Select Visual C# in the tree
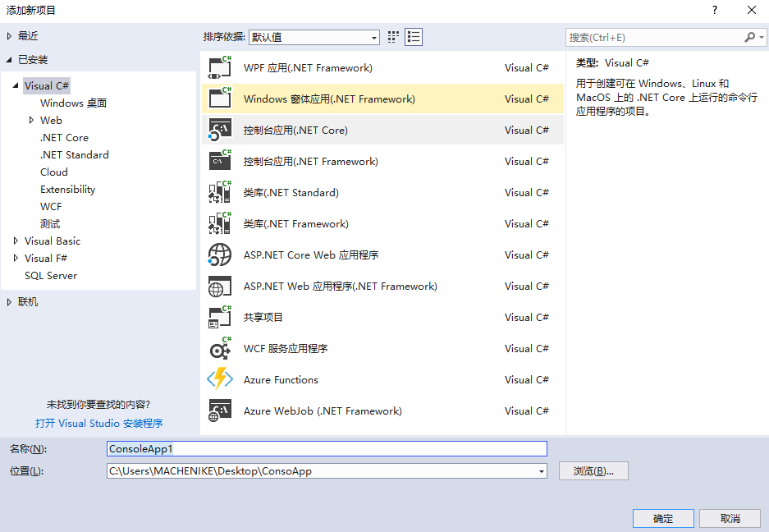The width and height of the screenshot is (769, 532). tap(47, 86)
